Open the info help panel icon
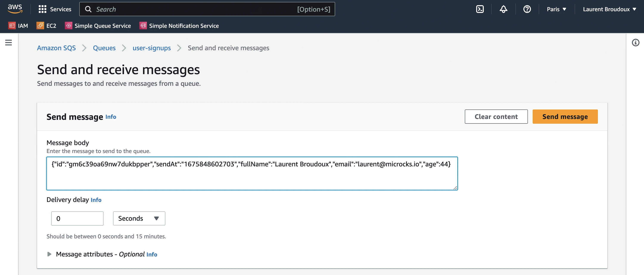Image resolution: width=644 pixels, height=275 pixels. pyautogui.click(x=636, y=42)
